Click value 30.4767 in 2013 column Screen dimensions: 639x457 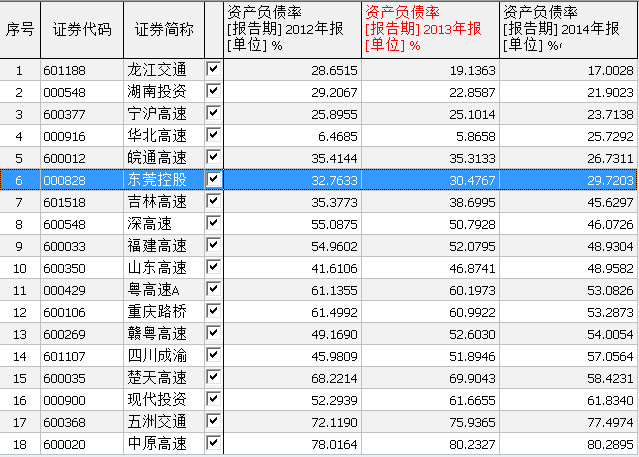(472, 181)
